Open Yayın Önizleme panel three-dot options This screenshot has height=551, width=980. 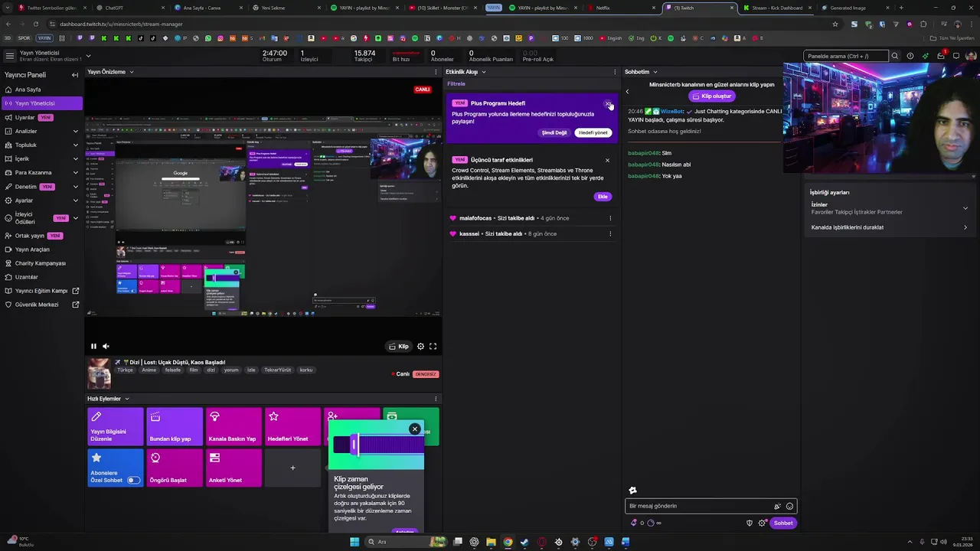click(436, 72)
